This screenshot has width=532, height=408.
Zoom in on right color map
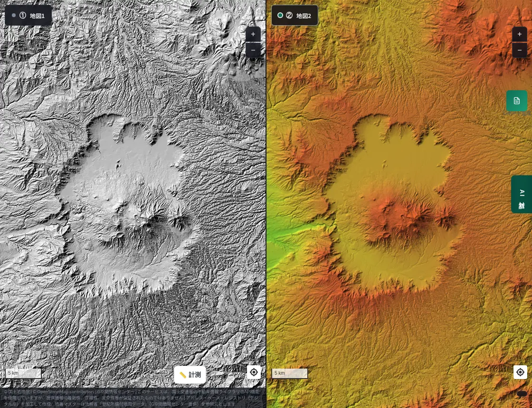pyautogui.click(x=520, y=34)
